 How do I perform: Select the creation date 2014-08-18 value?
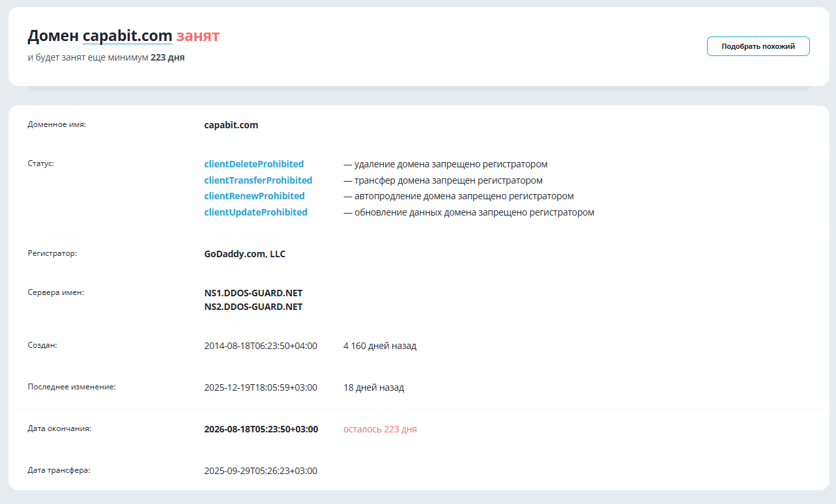click(x=261, y=346)
